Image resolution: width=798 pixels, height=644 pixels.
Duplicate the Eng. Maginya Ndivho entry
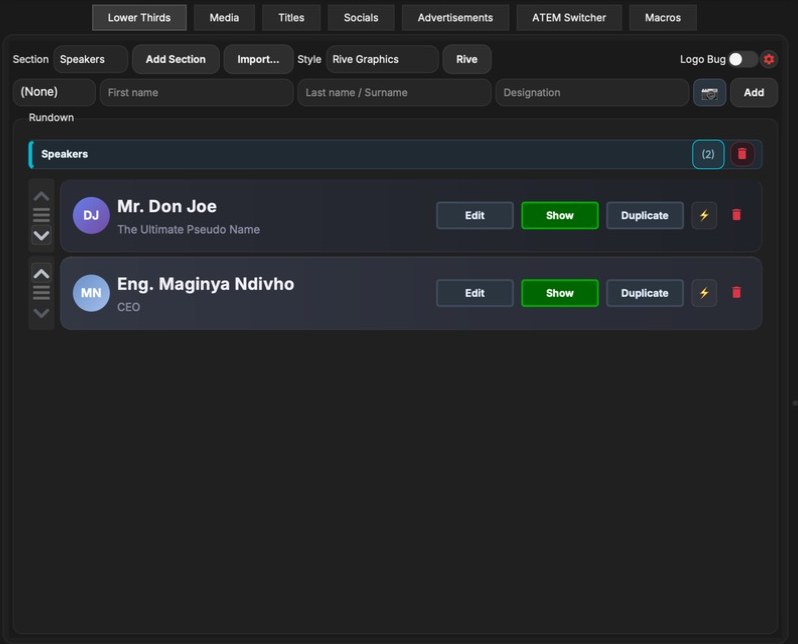(x=645, y=293)
